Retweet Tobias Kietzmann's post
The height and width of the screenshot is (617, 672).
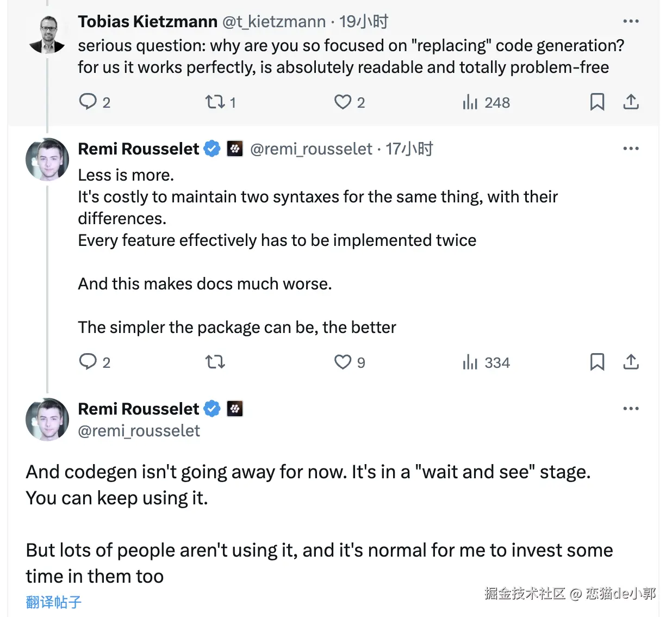(215, 102)
